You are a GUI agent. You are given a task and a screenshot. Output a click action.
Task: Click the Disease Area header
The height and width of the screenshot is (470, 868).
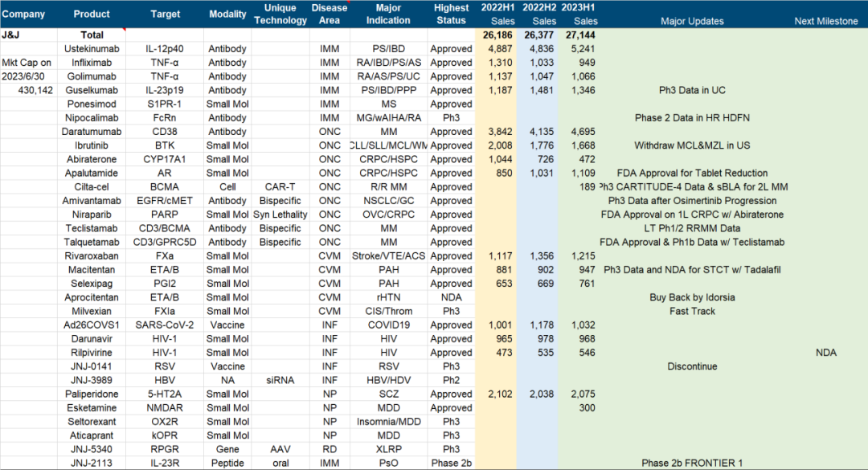coord(330,14)
